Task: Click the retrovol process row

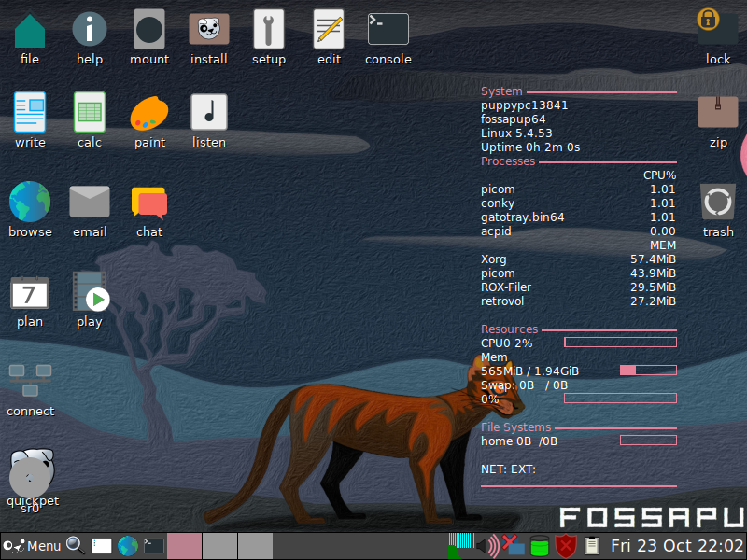Action: [578, 301]
